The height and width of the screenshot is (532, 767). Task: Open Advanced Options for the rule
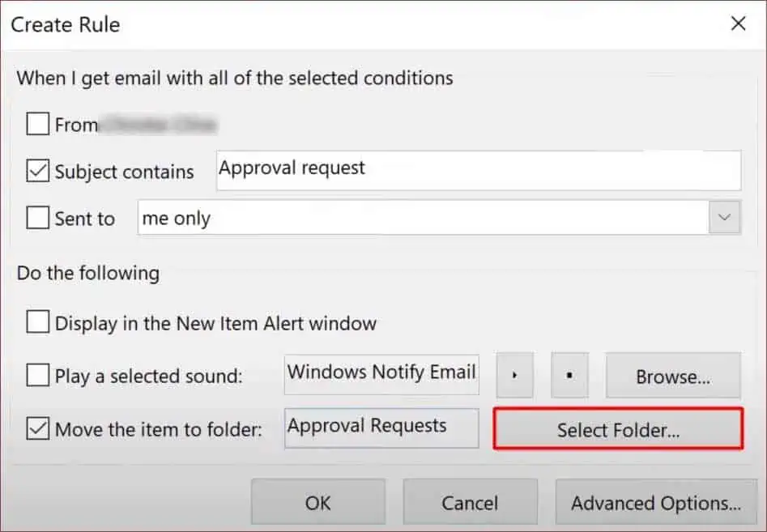click(656, 502)
